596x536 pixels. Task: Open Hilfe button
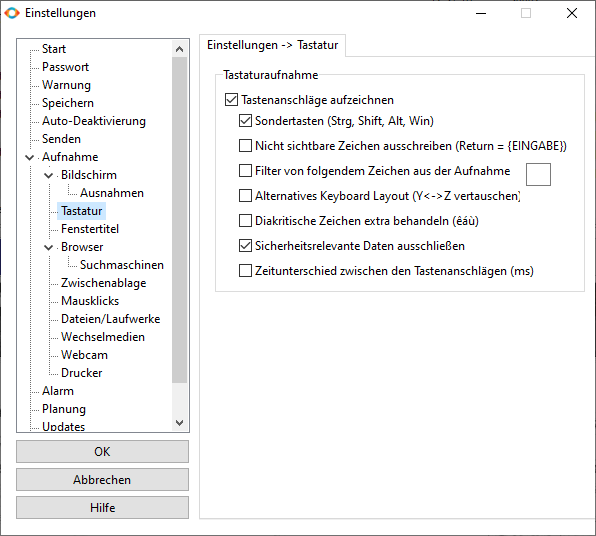tap(102, 507)
